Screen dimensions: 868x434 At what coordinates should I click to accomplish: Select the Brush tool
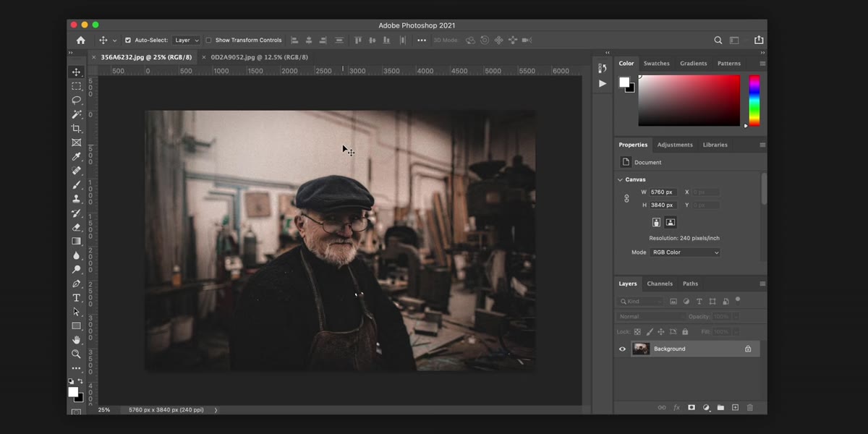(x=76, y=184)
